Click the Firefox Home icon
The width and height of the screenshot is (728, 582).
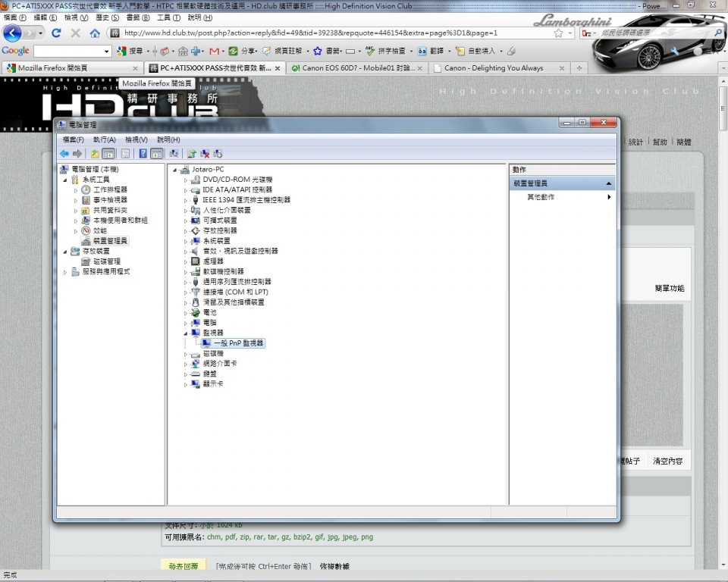coord(95,33)
